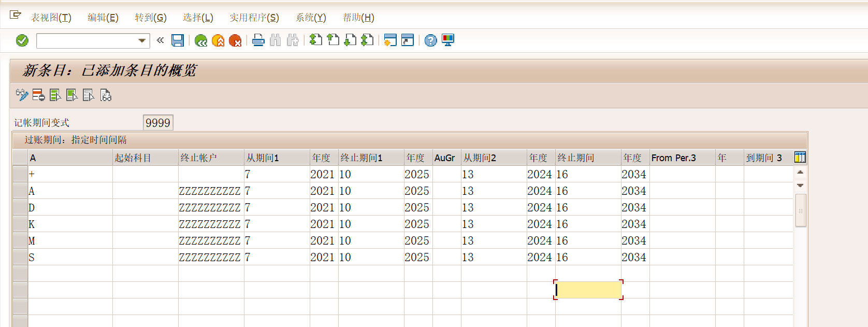The image size is (868, 327).
Task: Open Customize Local Layout monitor icon
Action: (x=448, y=40)
